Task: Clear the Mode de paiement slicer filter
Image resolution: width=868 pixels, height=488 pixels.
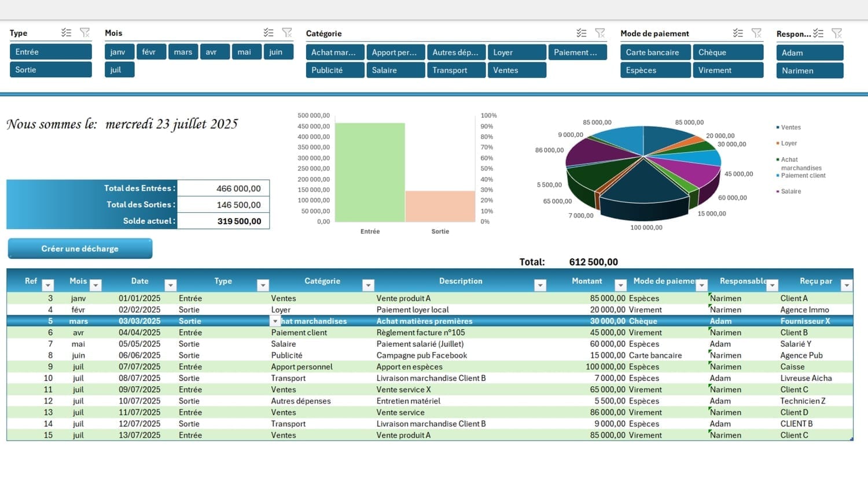Action: [756, 34]
